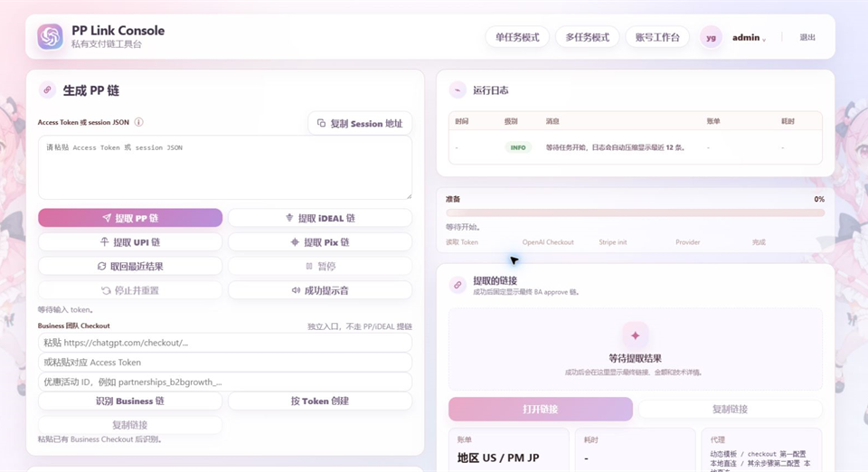
Task: Click the 账单 column header in the log
Action: 713,121
